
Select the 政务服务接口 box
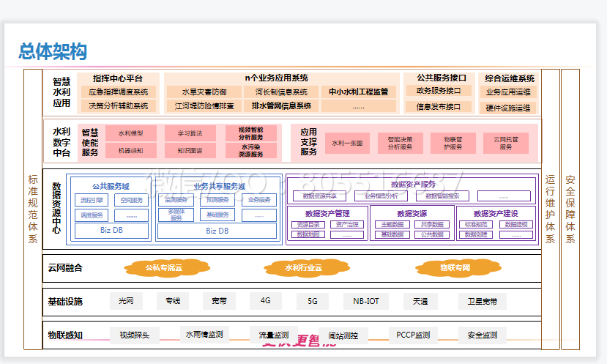[x=439, y=91]
